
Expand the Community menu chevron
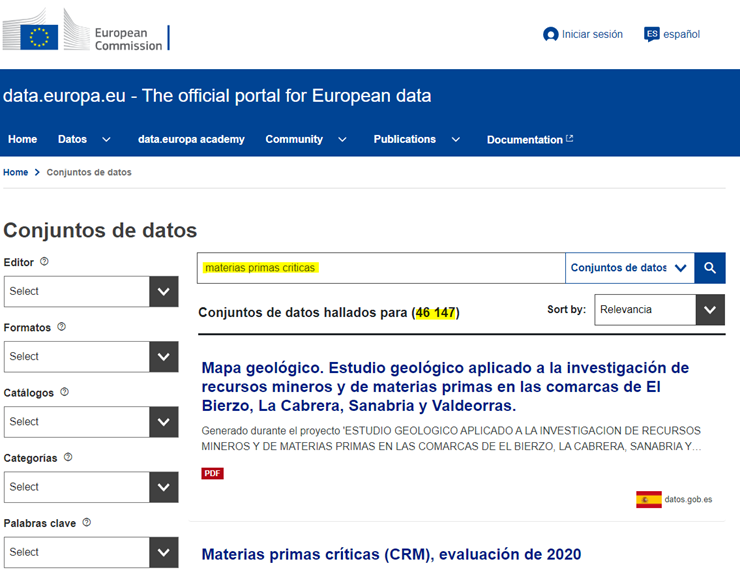342,139
